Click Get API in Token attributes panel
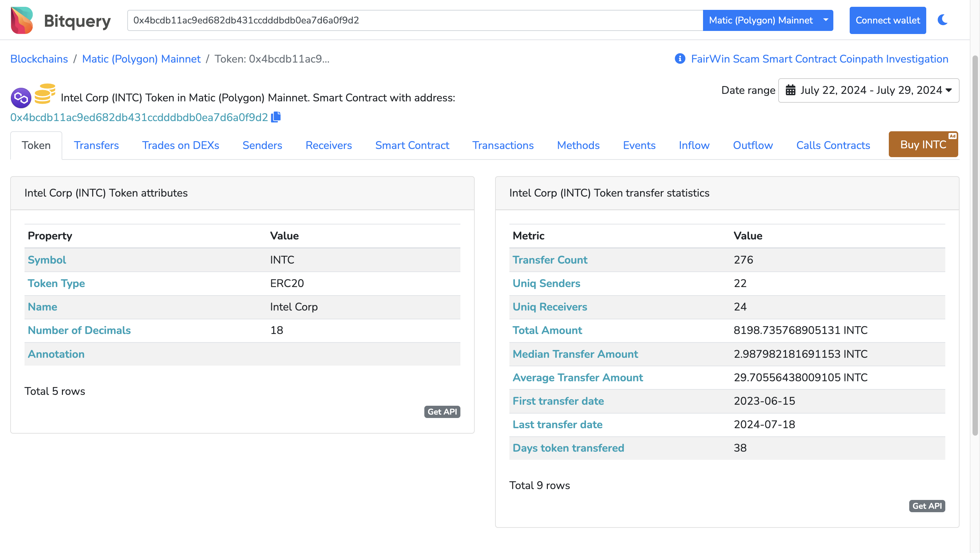 [442, 412]
